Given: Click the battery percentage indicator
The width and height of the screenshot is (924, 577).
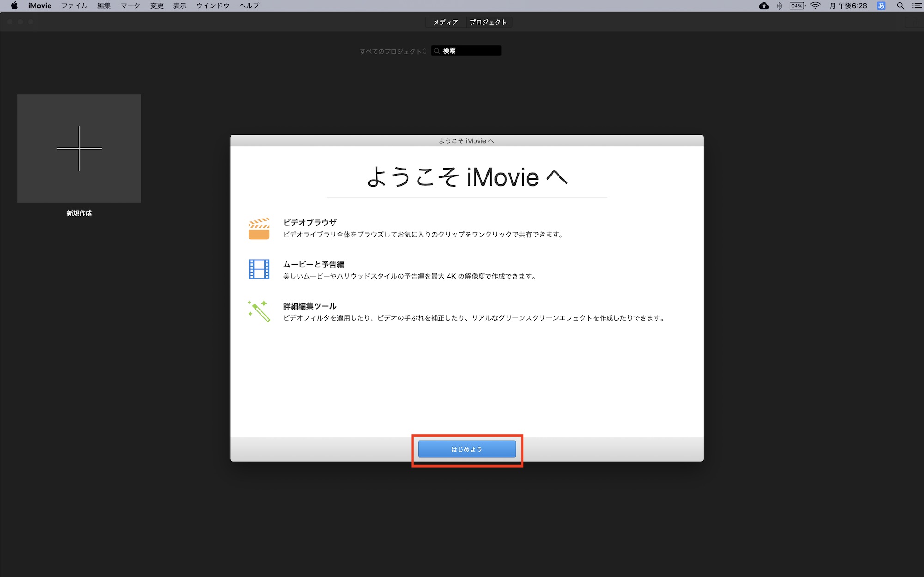Looking at the screenshot, I should point(797,6).
